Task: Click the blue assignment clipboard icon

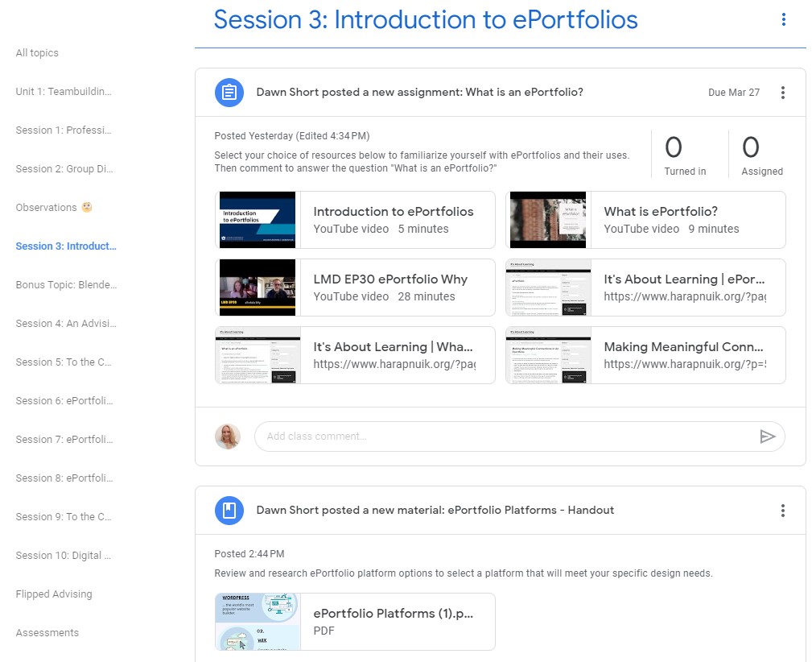Action: [229, 93]
